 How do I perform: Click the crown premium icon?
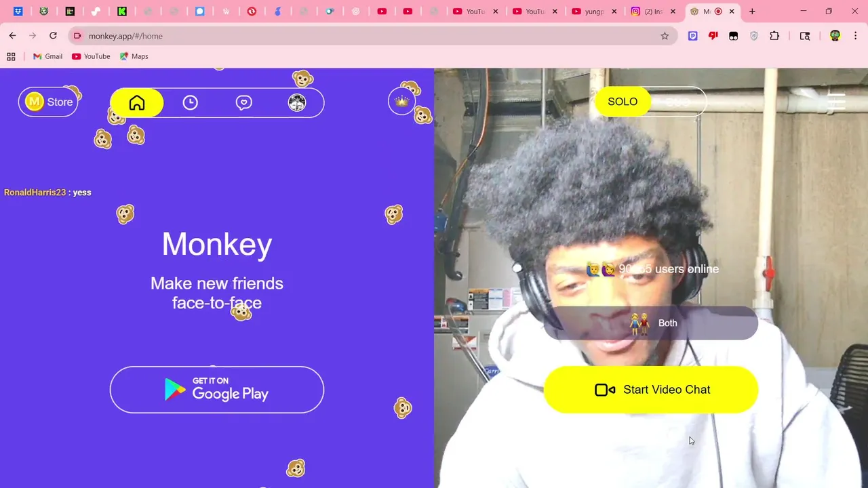(x=402, y=101)
